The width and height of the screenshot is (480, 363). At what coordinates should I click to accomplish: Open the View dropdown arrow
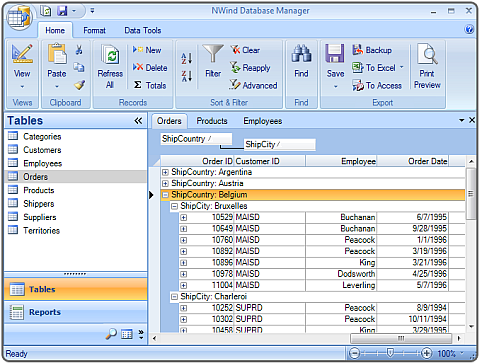(x=22, y=87)
